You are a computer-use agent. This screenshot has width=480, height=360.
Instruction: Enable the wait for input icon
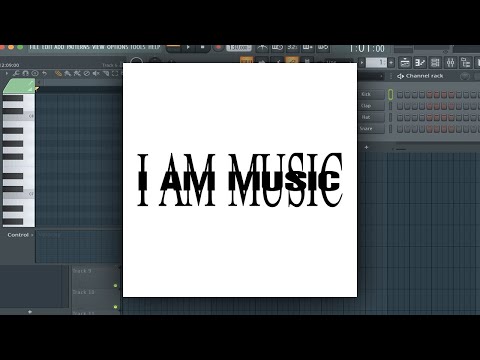point(277,48)
